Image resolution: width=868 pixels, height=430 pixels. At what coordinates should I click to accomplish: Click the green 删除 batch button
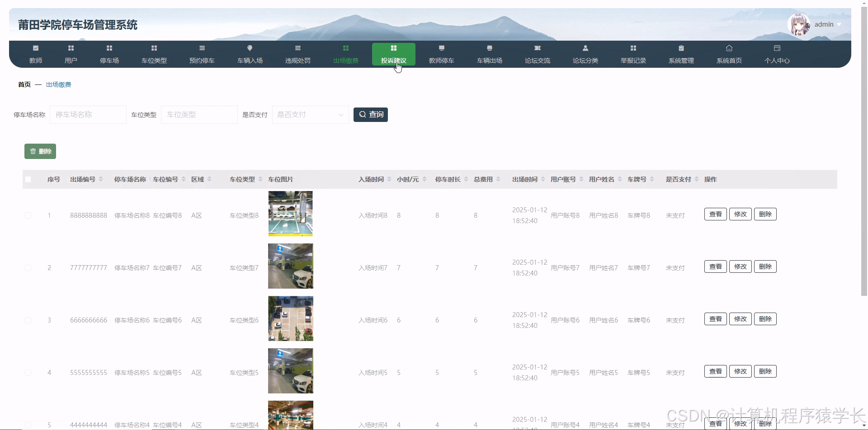pyautogui.click(x=40, y=151)
